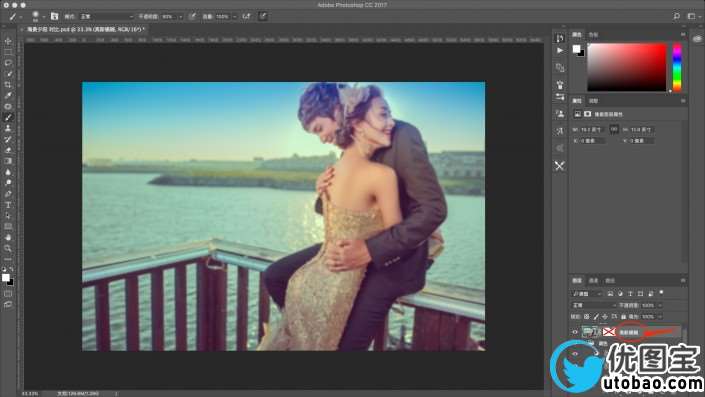The image size is (705, 397).
Task: Open the History panel icon
Action: (x=560, y=38)
